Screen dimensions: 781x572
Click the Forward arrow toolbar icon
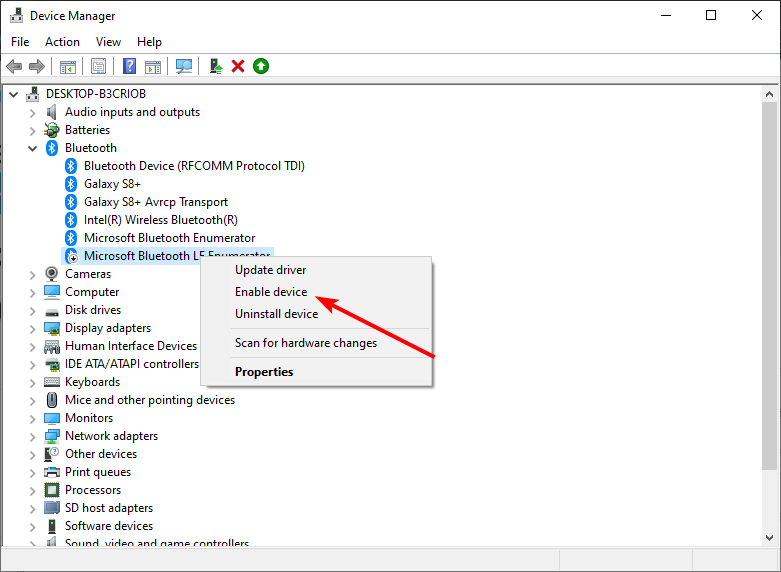[37, 66]
